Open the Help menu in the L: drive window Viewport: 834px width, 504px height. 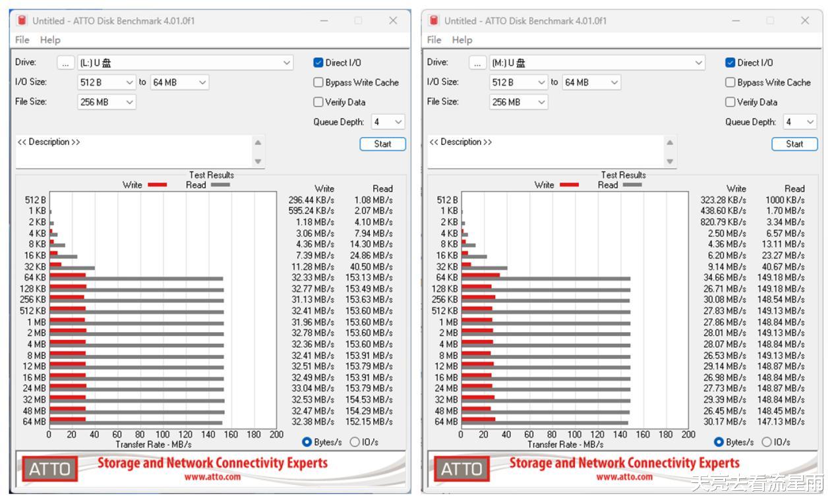click(x=50, y=40)
